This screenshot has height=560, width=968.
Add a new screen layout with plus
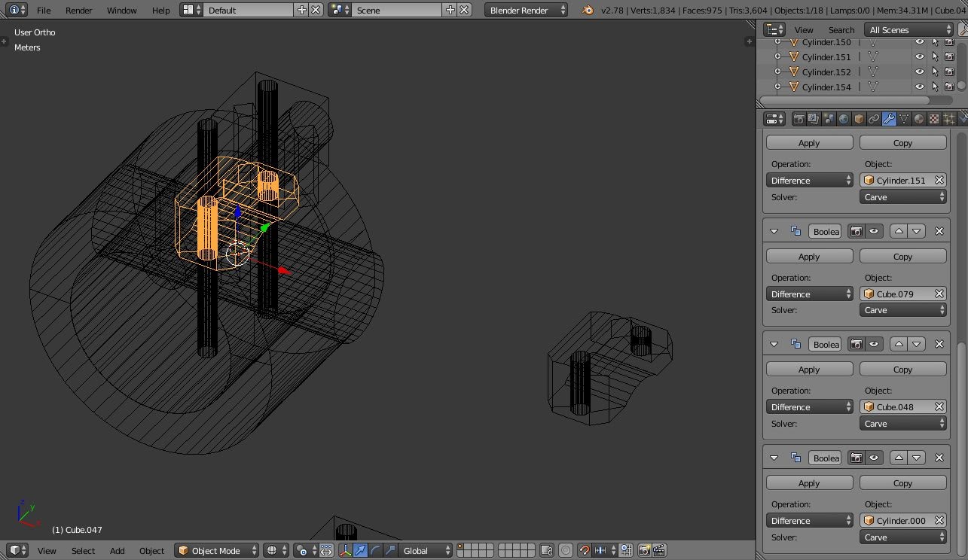pyautogui.click(x=302, y=10)
